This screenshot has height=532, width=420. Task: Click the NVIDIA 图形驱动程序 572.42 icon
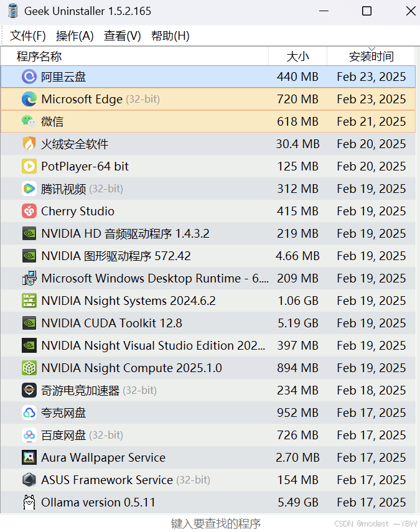coord(29,256)
